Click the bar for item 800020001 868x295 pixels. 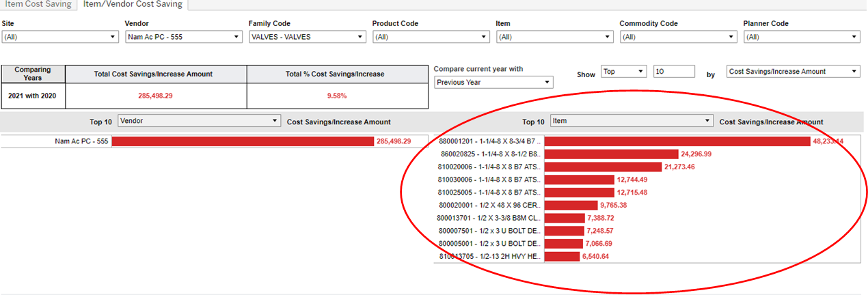click(571, 205)
